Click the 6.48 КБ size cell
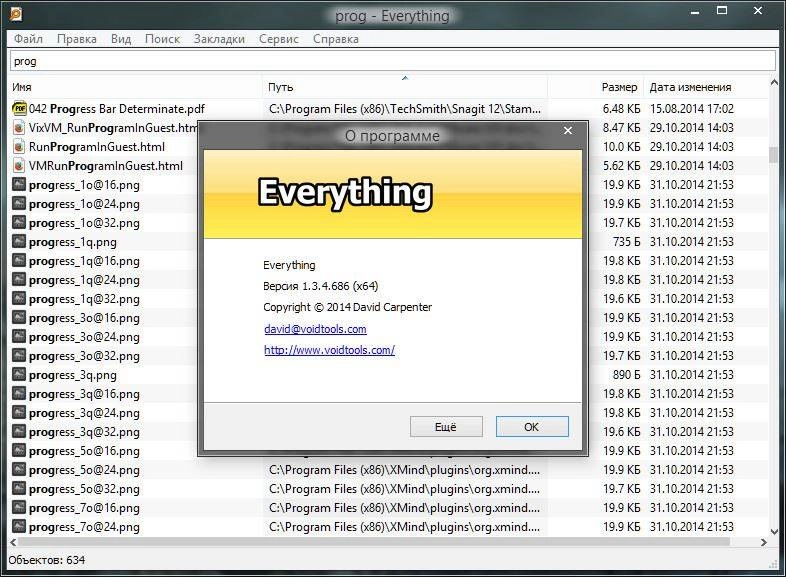The image size is (786, 577). pos(621,109)
